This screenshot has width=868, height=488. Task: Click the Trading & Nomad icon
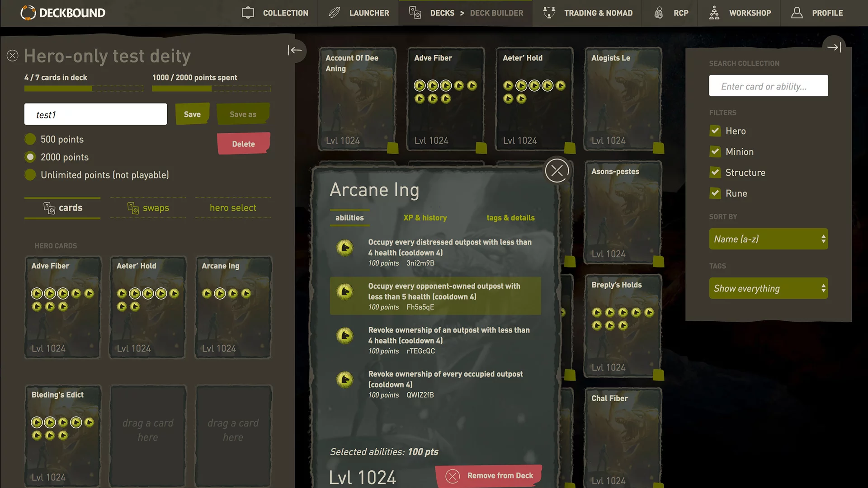pos(549,13)
